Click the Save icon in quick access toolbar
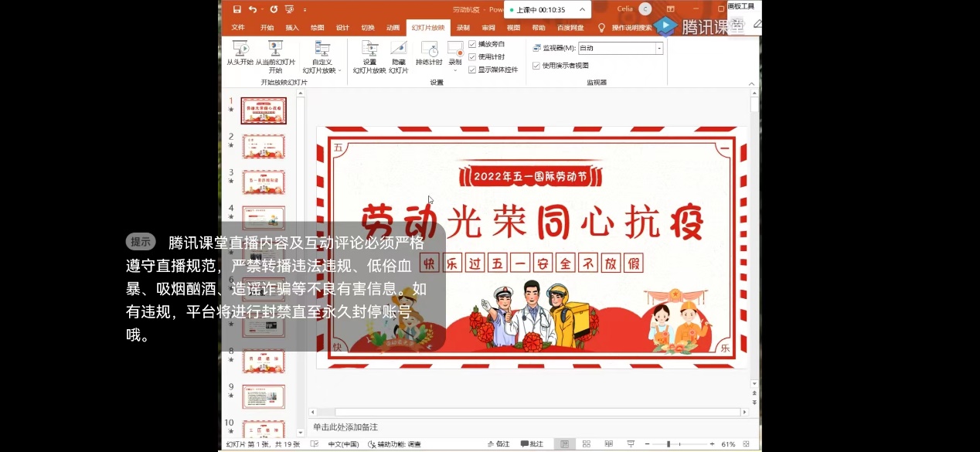 pos(237,9)
